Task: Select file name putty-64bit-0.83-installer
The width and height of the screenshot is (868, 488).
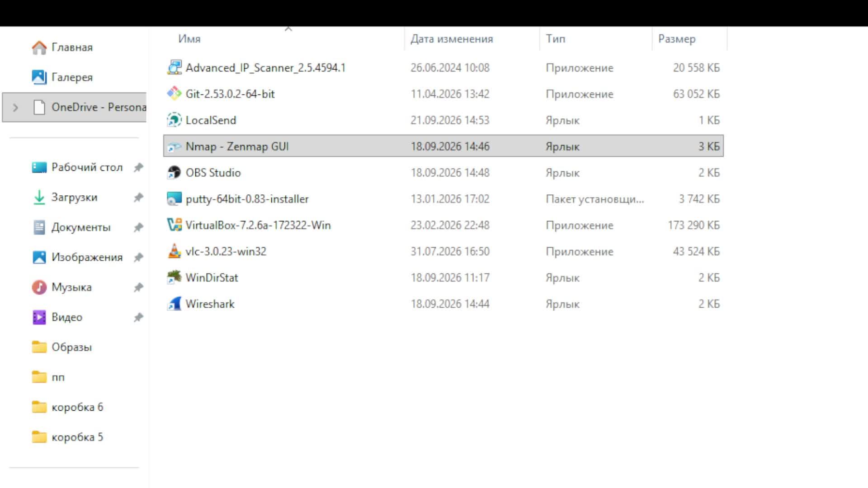Action: [x=247, y=199]
